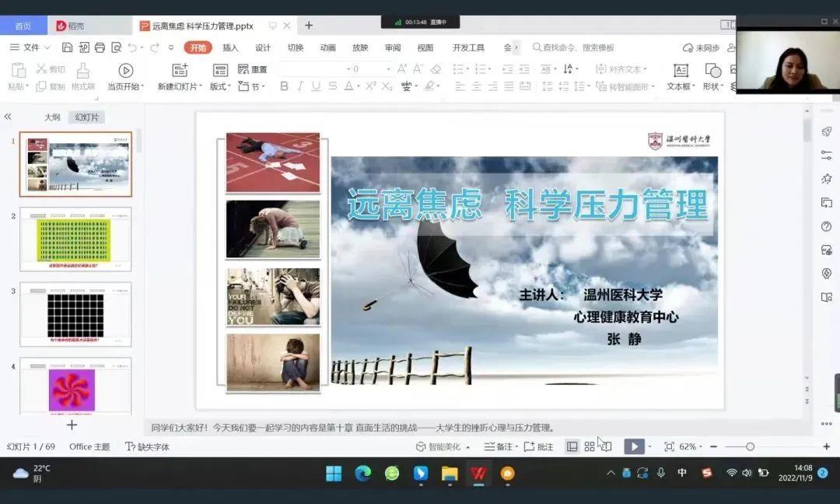Click the Undo arrow icon
This screenshot has height=504, width=840.
point(132,47)
